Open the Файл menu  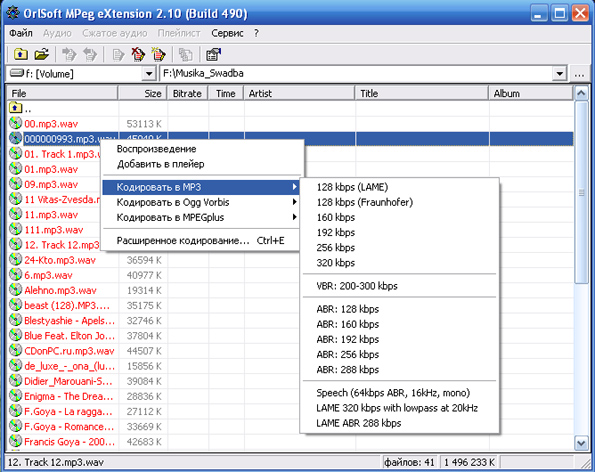click(21, 33)
